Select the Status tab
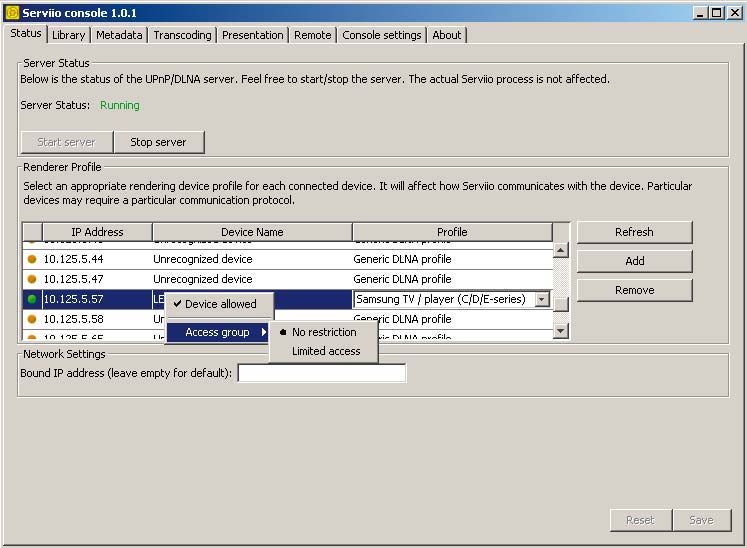Viewport: 747px width, 548px height. 26,33
